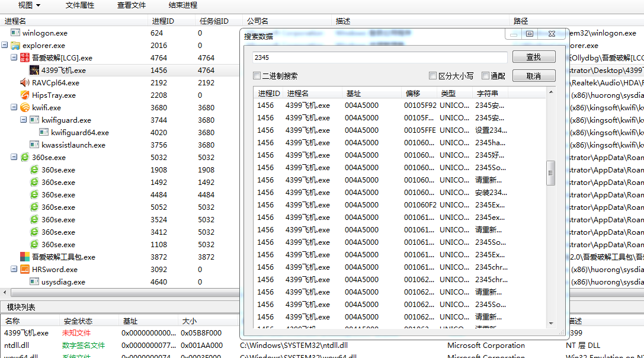Click the results scrollbar down arrow
The image size is (644, 358).
coord(551,324)
